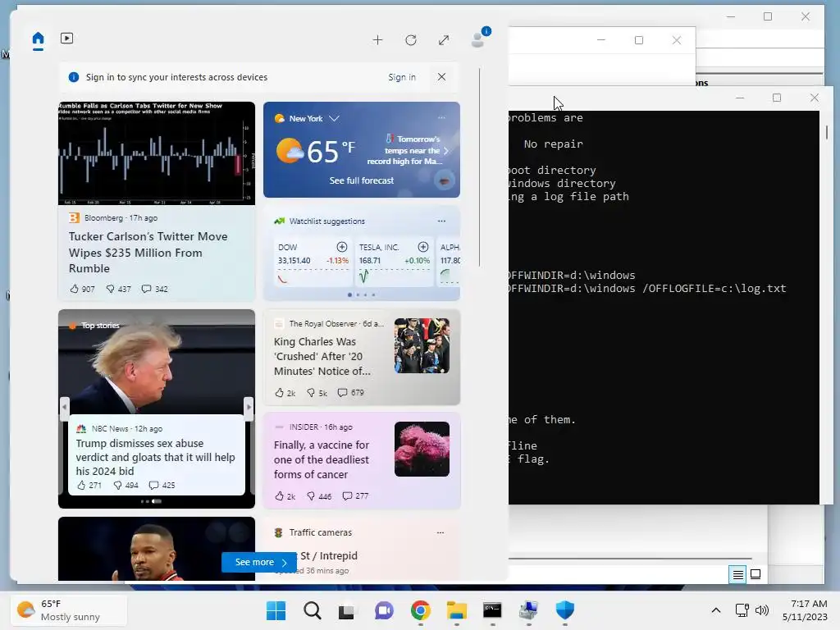Open the King Charles story thumbnail
Image resolution: width=840 pixels, height=630 pixels.
point(422,345)
